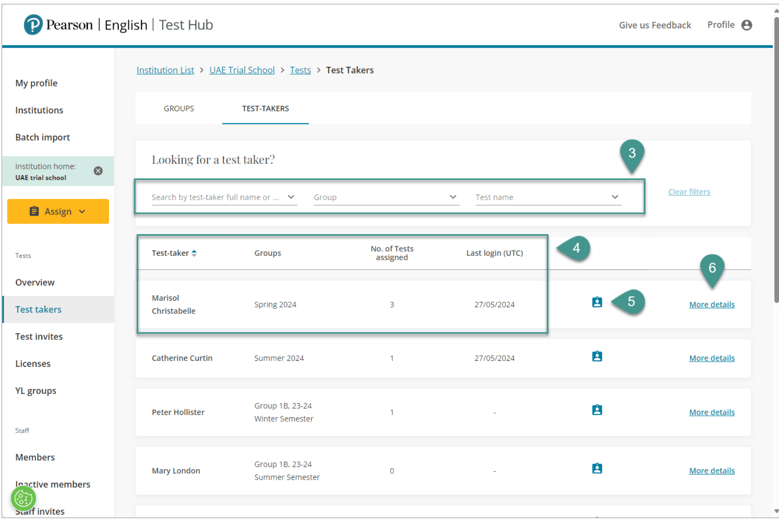Viewport: 779px width, 526px height.
Task: Click the Profile avatar icon
Action: tap(746, 25)
